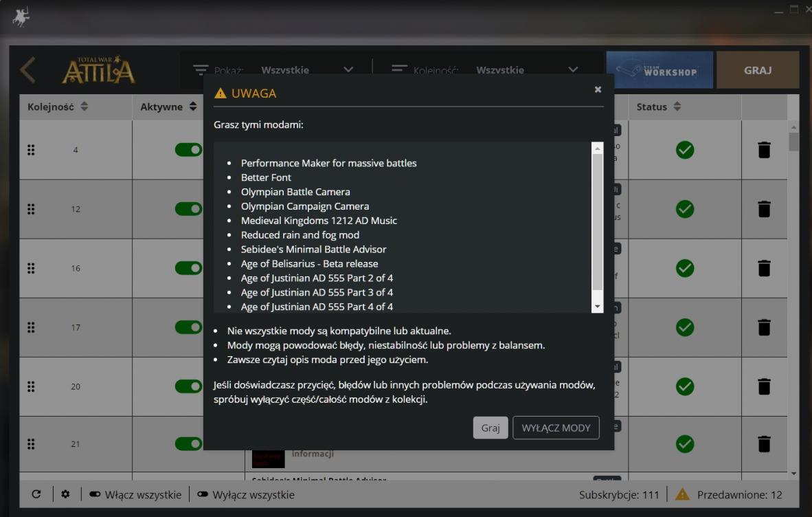
Task: Sort by the Status column header
Action: [658, 107]
